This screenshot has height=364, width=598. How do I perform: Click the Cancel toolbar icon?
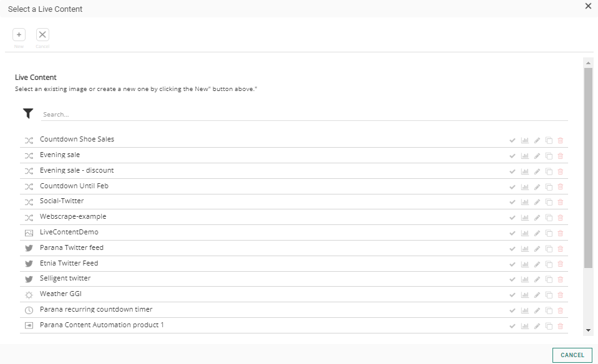(42, 35)
